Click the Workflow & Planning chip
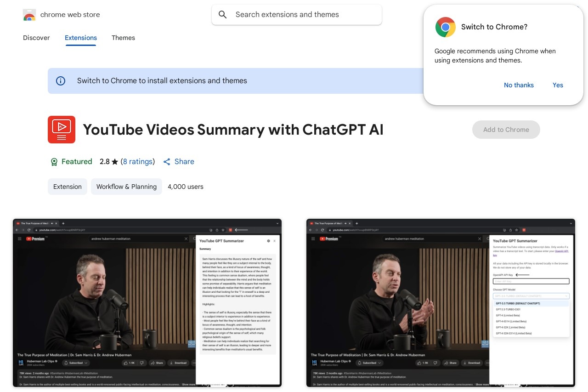This screenshot has height=392, width=588. click(126, 187)
